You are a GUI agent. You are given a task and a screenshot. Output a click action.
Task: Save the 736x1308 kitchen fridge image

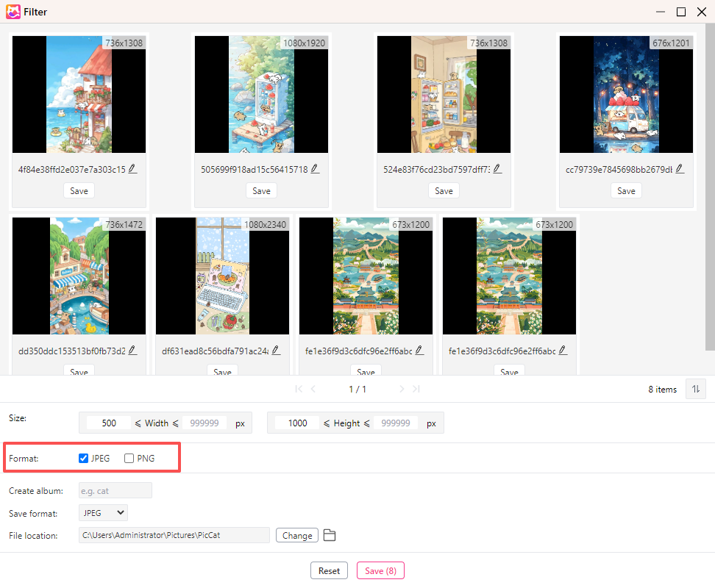pyautogui.click(x=444, y=191)
